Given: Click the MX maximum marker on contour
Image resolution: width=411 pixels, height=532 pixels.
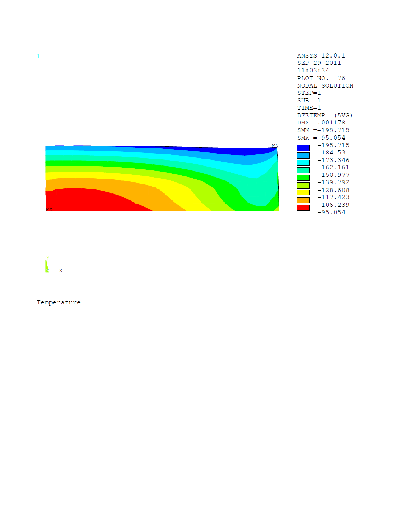Looking at the screenshot, I should 49,209.
